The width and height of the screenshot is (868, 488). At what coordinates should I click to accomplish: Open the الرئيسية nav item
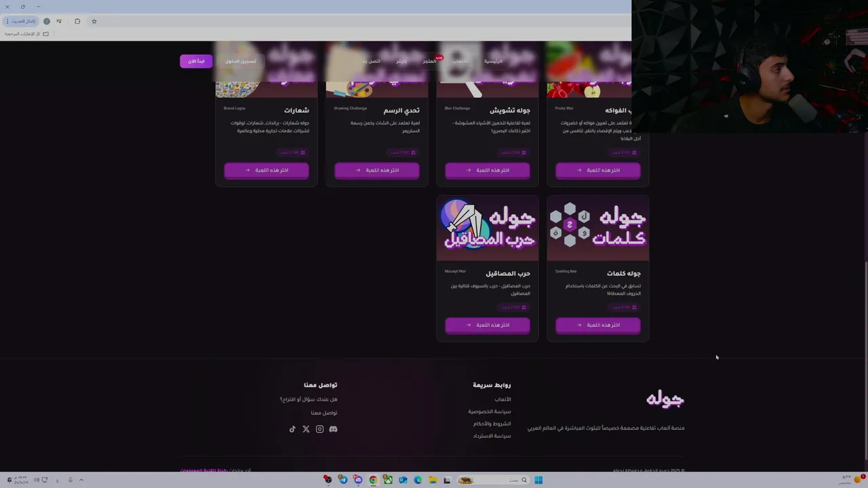493,61
